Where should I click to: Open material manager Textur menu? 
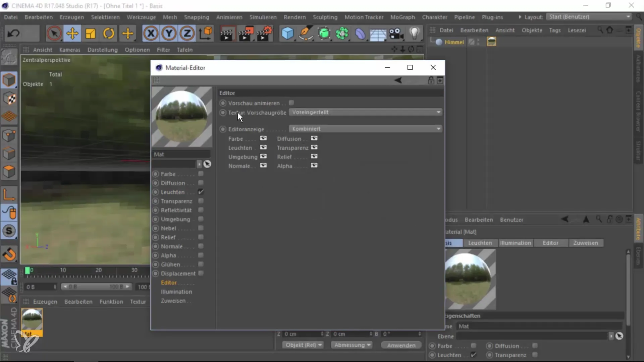(x=138, y=302)
